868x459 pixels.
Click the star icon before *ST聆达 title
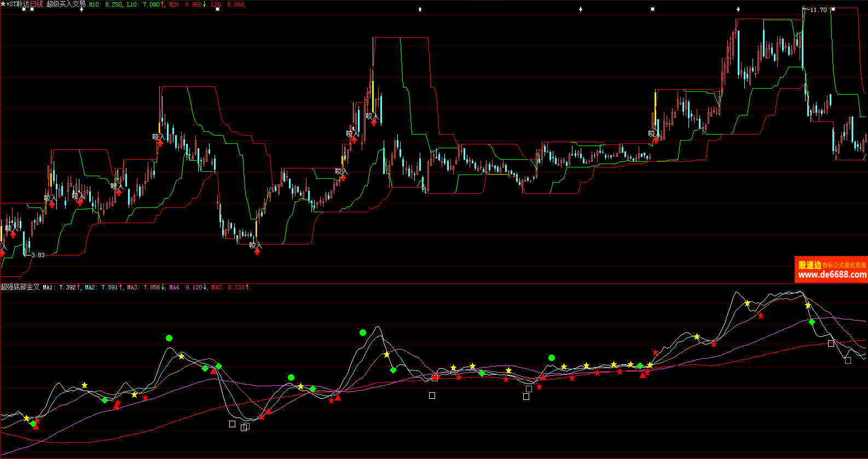pos(3,4)
